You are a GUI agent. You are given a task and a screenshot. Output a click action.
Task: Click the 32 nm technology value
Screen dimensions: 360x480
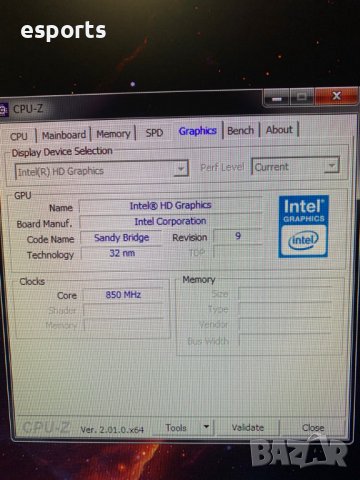(x=122, y=253)
